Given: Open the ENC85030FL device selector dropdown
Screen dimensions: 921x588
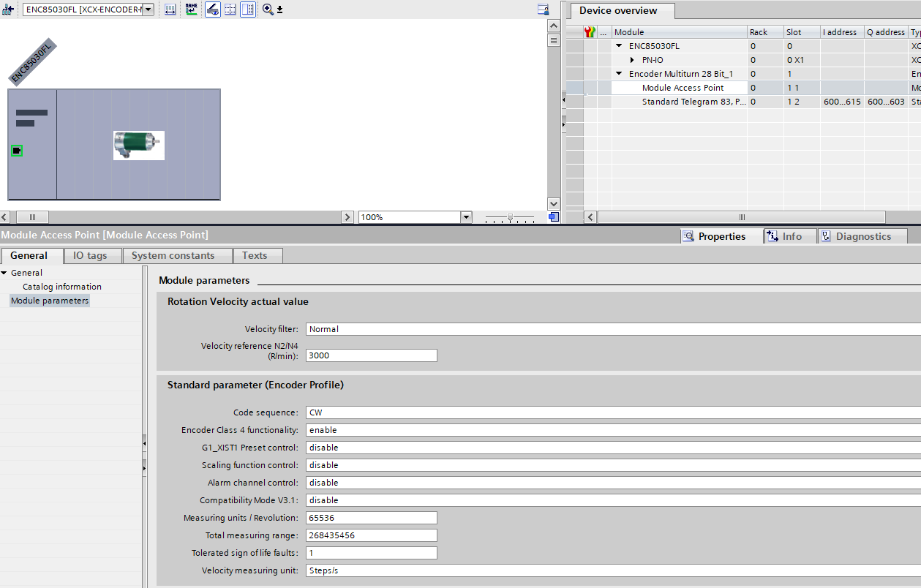Looking at the screenshot, I should click(x=148, y=10).
